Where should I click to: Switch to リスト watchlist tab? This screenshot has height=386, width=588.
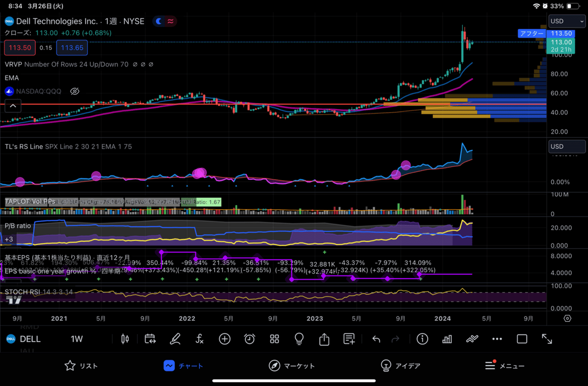click(81, 366)
